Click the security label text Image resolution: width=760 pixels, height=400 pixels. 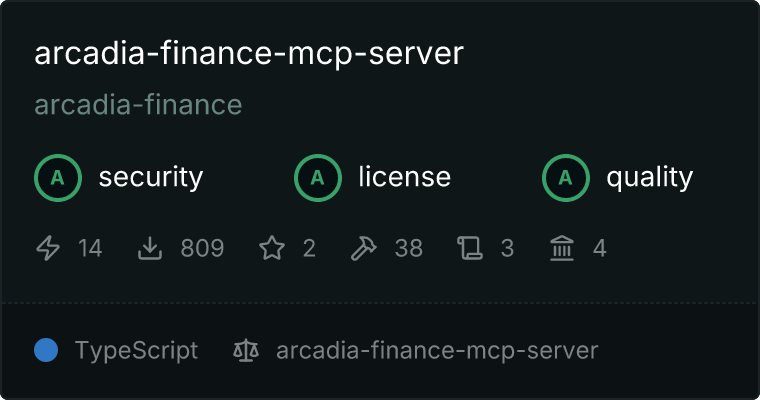tap(151, 177)
